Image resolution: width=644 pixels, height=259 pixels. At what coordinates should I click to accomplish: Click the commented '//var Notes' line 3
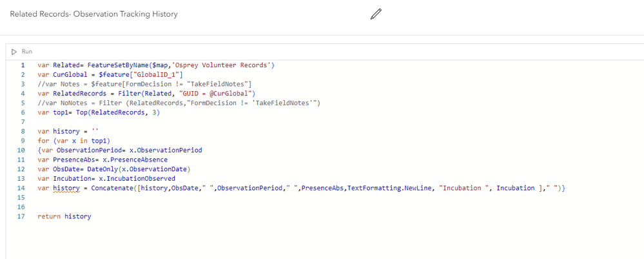pos(144,84)
